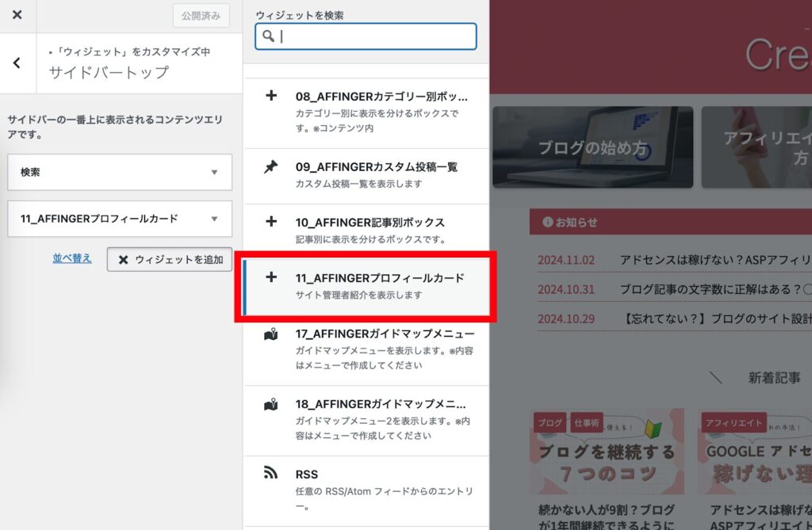Go back using the left chevron arrow
Screen dimensions: 812x530
point(17,63)
